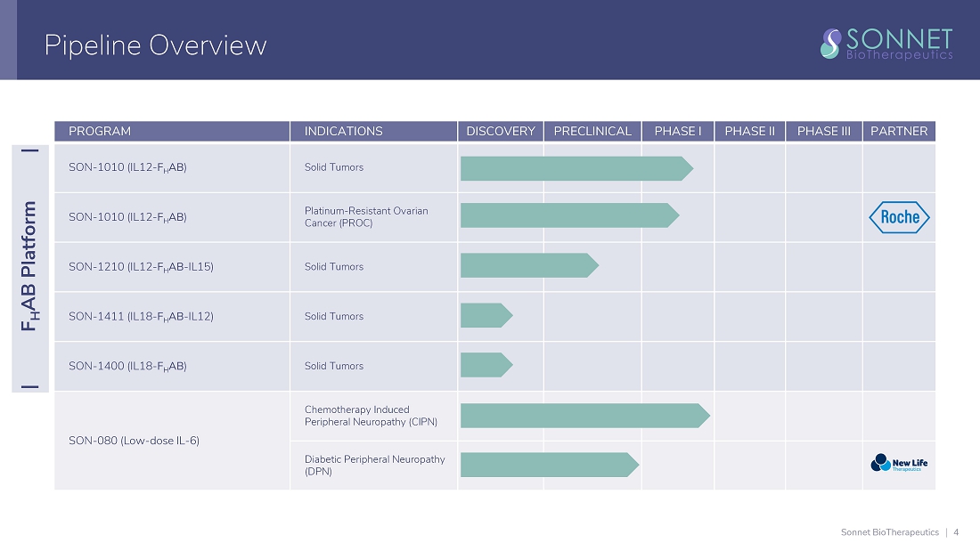
Task: Click the FHAB Platform vertical label
Action: point(30,266)
